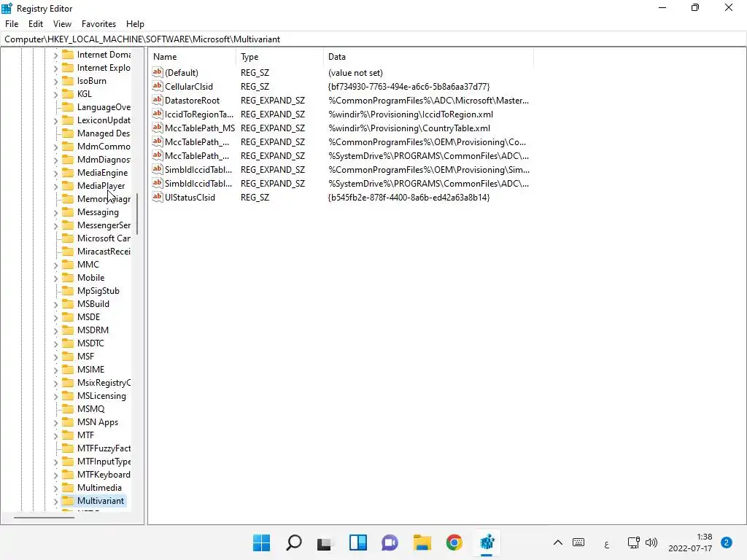747x560 pixels.
Task: Open the volume tray icon
Action: (651, 542)
